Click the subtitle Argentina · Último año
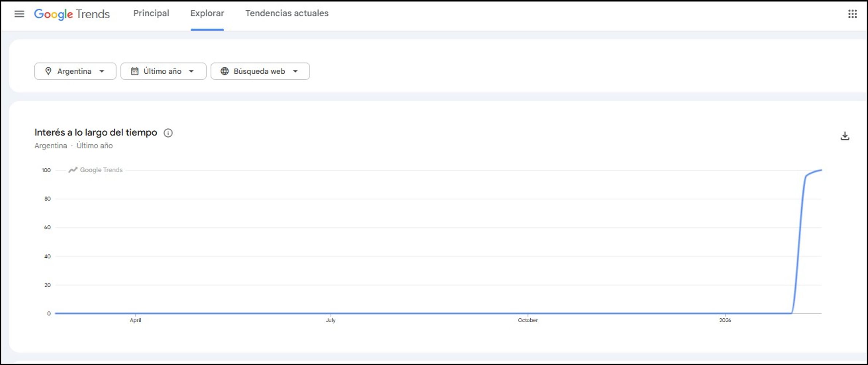 (x=74, y=146)
